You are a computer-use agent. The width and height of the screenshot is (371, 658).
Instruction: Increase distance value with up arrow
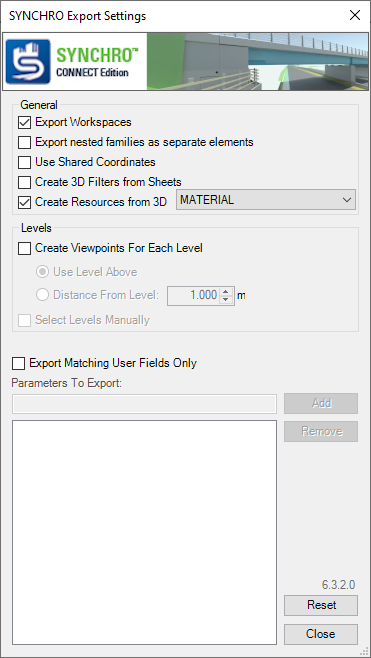tap(226, 291)
